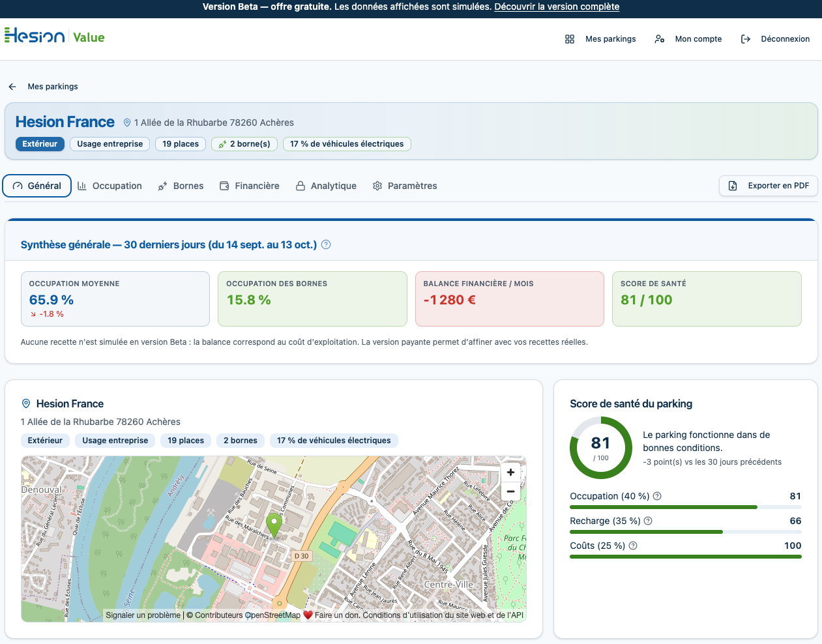This screenshot has width=822, height=644.
Task: Click the location pin beside header address
Action: [127, 123]
